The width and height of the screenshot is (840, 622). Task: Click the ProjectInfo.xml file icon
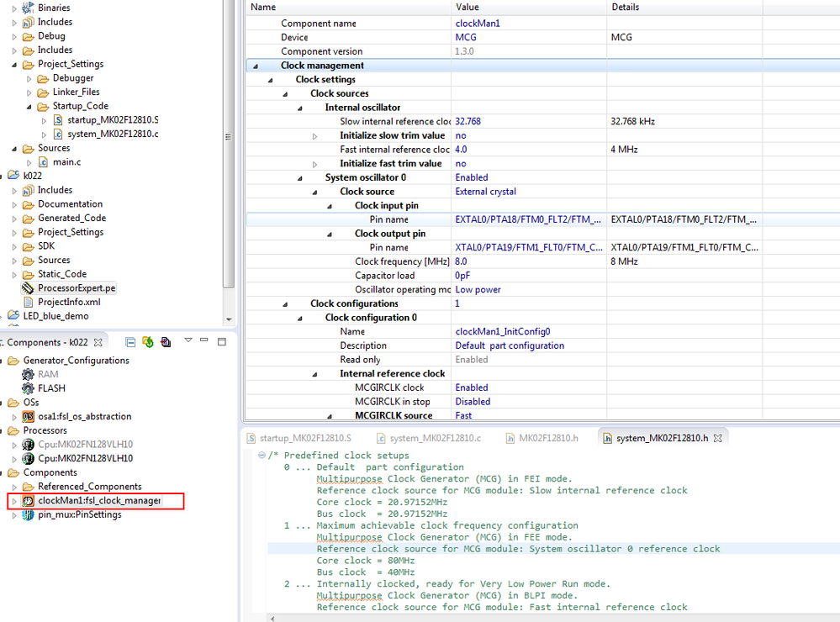click(29, 302)
